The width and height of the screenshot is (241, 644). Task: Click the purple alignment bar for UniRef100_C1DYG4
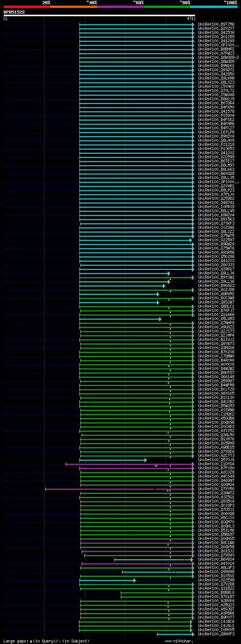pos(130,464)
